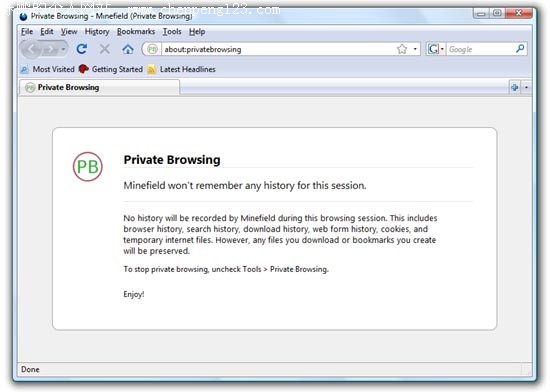550x392 pixels.
Task: Minimize the Minefield window
Action: pyautogui.click(x=481, y=13)
